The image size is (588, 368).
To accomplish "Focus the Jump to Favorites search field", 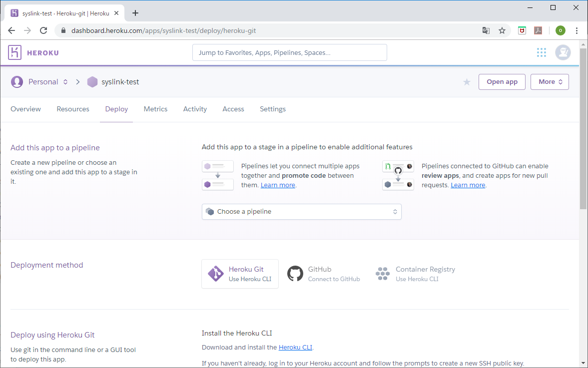I will 289,52.
